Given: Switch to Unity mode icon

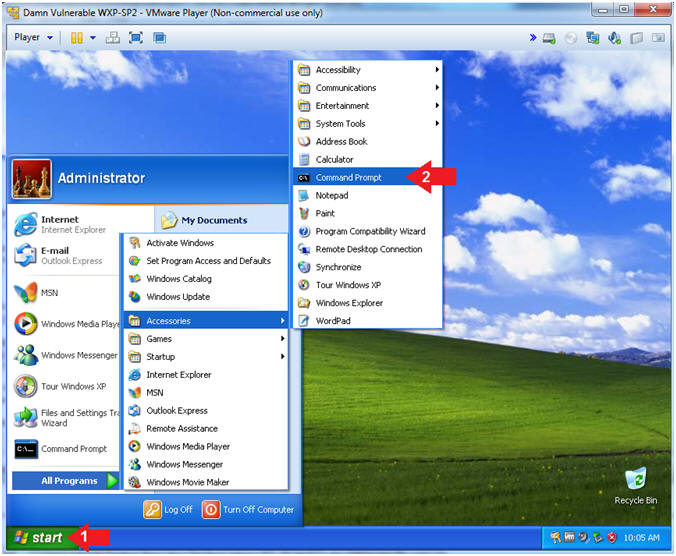Looking at the screenshot, I should 160,38.
